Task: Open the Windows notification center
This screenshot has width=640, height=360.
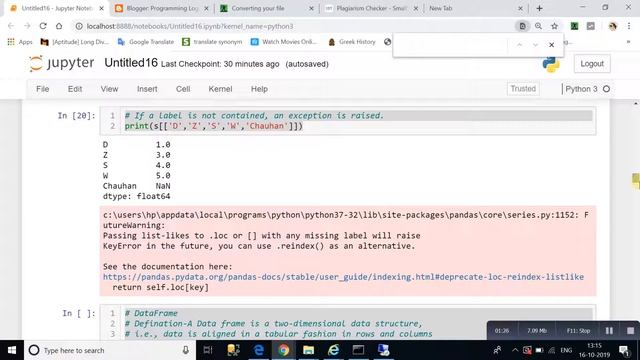Action: click(624, 350)
